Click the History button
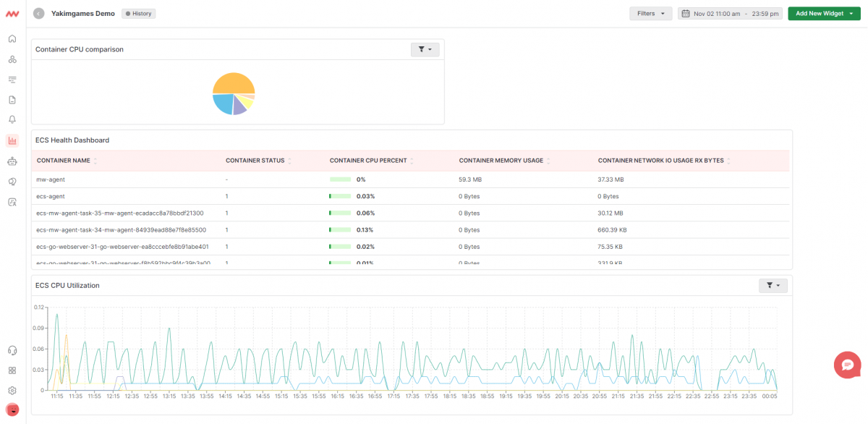 point(138,14)
